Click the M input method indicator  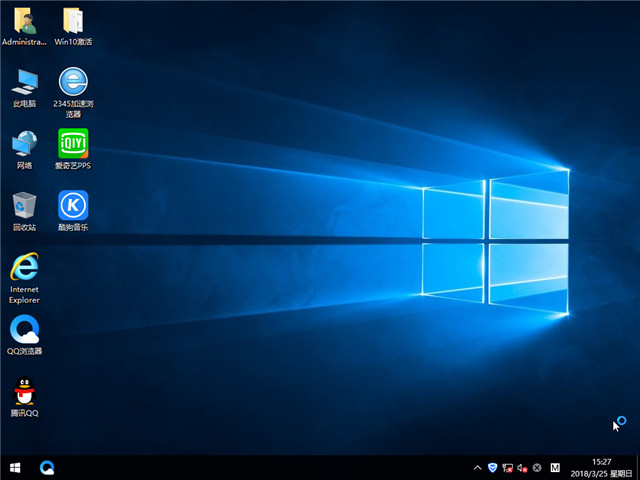pos(555,468)
